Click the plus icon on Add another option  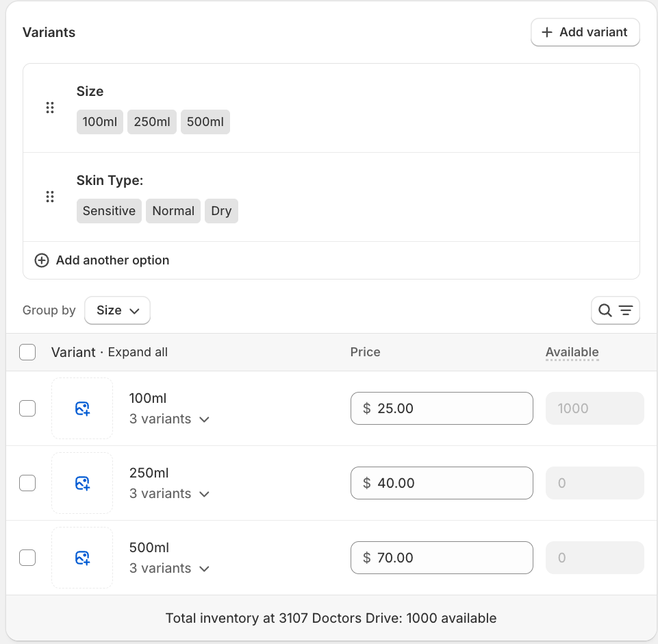[x=41, y=260]
